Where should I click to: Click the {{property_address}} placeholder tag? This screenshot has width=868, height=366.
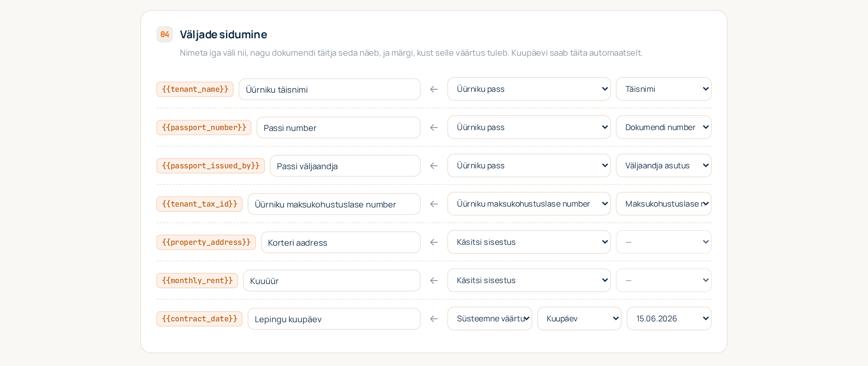[206, 242]
